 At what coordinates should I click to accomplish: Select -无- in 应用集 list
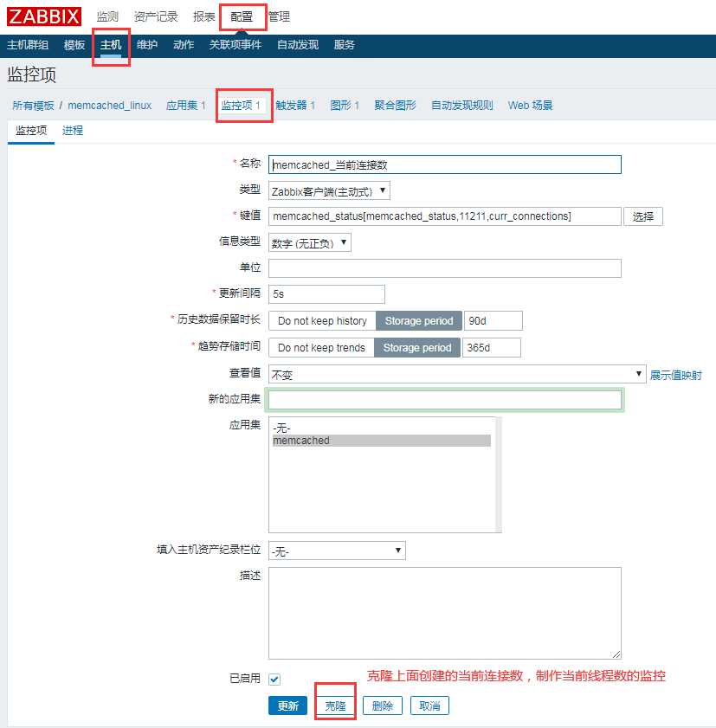point(382,428)
